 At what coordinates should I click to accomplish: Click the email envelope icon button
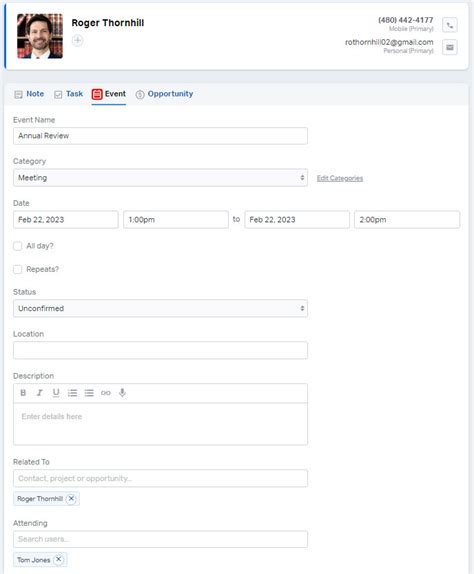[449, 47]
